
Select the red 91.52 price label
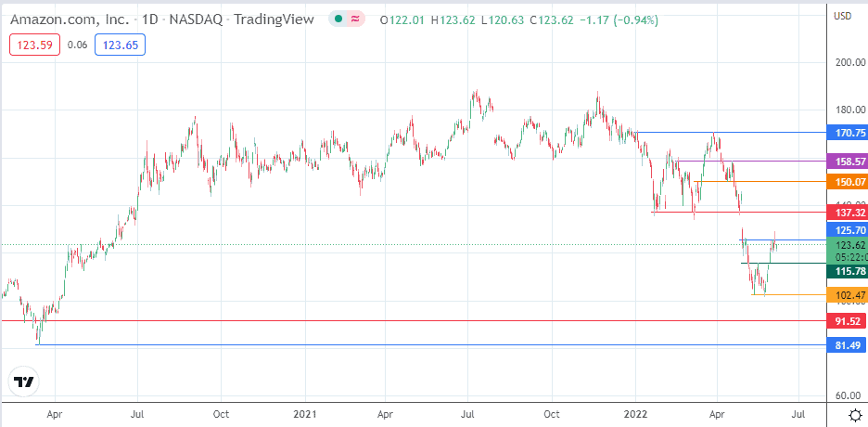tap(847, 321)
